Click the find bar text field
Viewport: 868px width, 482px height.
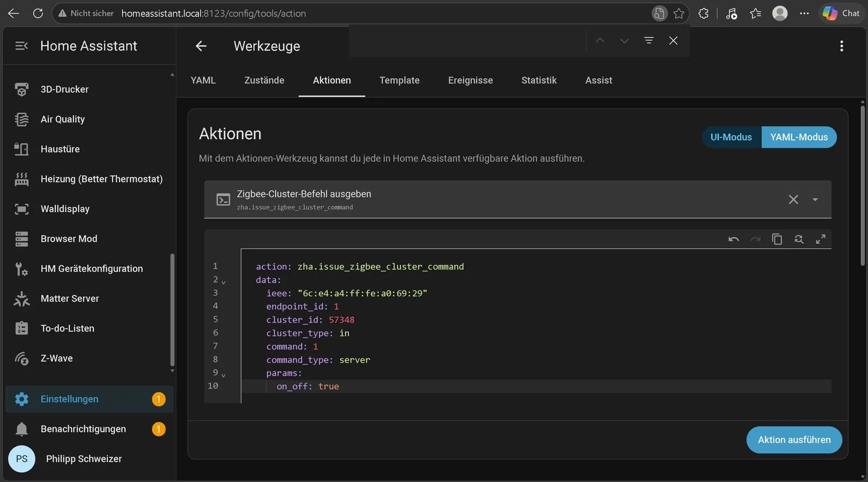tap(467, 41)
